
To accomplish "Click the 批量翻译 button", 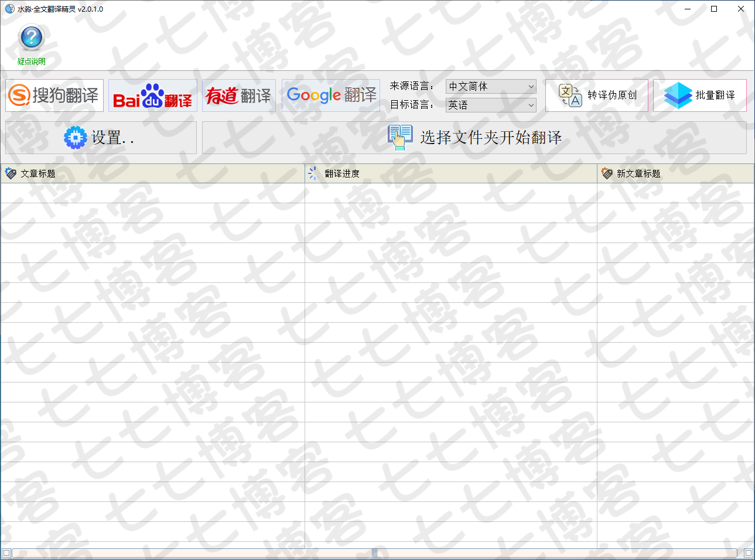I will [700, 95].
